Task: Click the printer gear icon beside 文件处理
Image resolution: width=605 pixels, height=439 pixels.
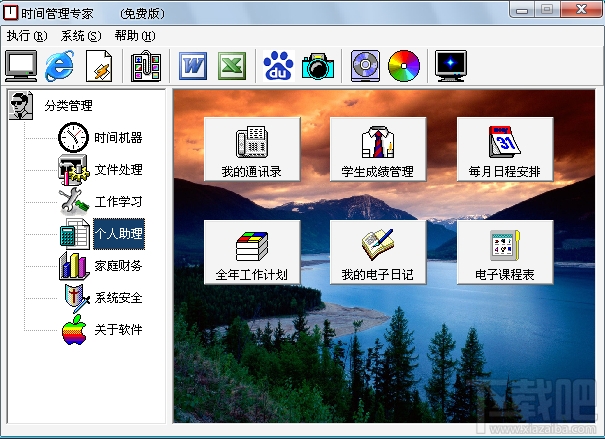Action: coord(73,170)
